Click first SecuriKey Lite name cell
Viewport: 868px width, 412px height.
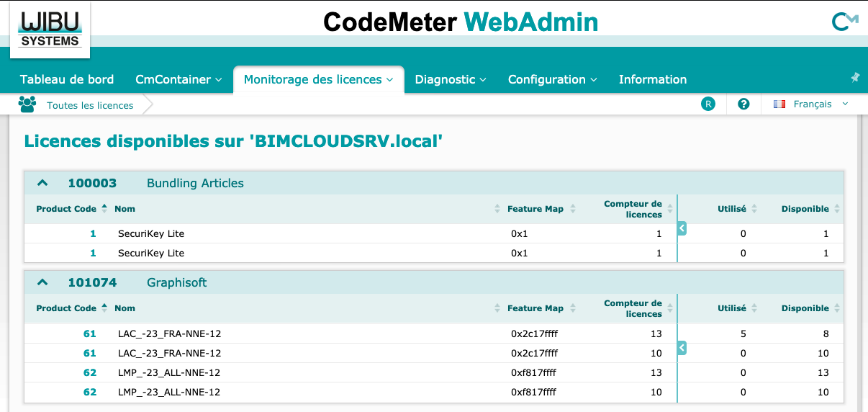click(151, 233)
